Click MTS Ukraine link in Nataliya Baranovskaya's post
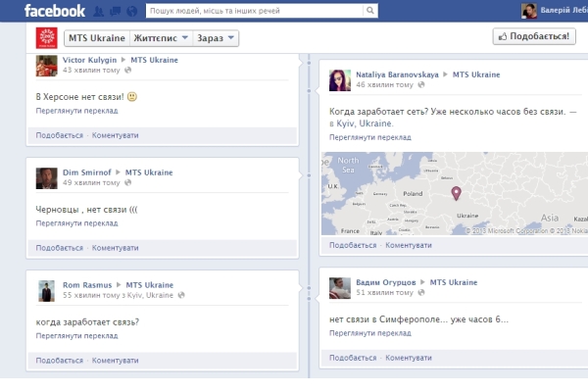 click(476, 74)
